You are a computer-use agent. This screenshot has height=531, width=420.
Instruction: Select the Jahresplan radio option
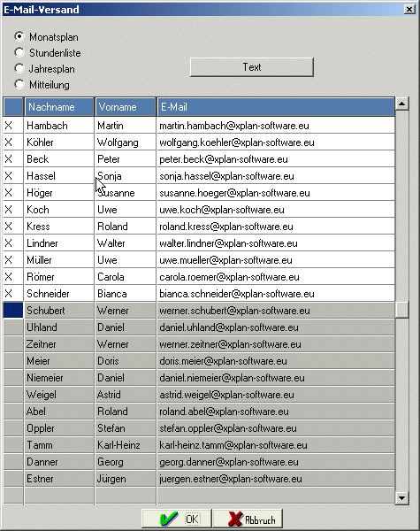pyautogui.click(x=19, y=68)
